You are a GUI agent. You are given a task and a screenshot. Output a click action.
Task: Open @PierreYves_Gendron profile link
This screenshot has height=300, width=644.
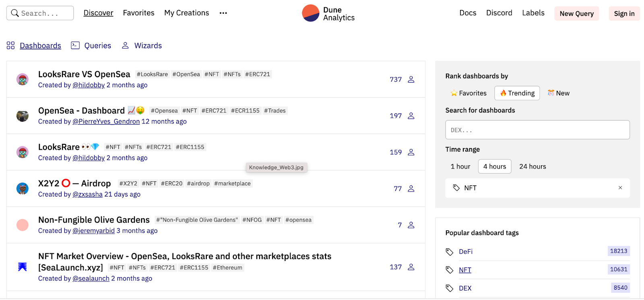(106, 121)
